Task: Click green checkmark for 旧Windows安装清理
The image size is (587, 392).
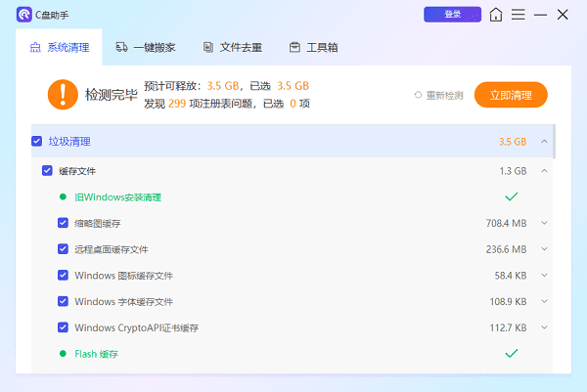Action: [x=511, y=196]
